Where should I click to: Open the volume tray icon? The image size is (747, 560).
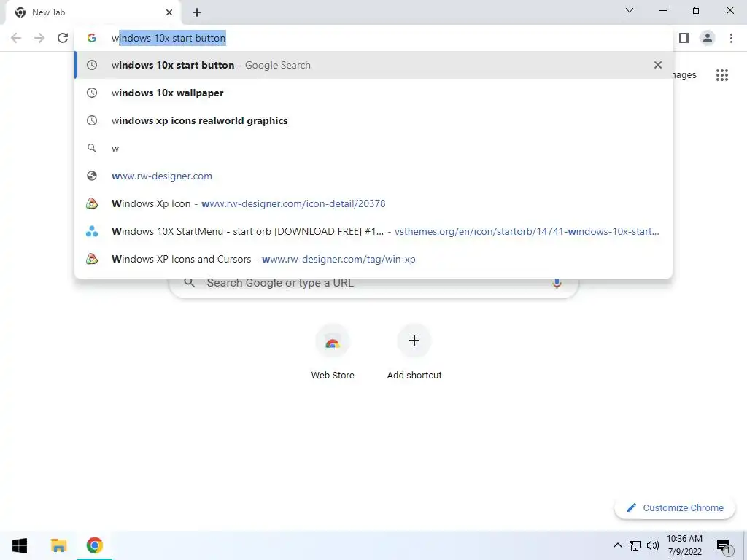click(653, 545)
